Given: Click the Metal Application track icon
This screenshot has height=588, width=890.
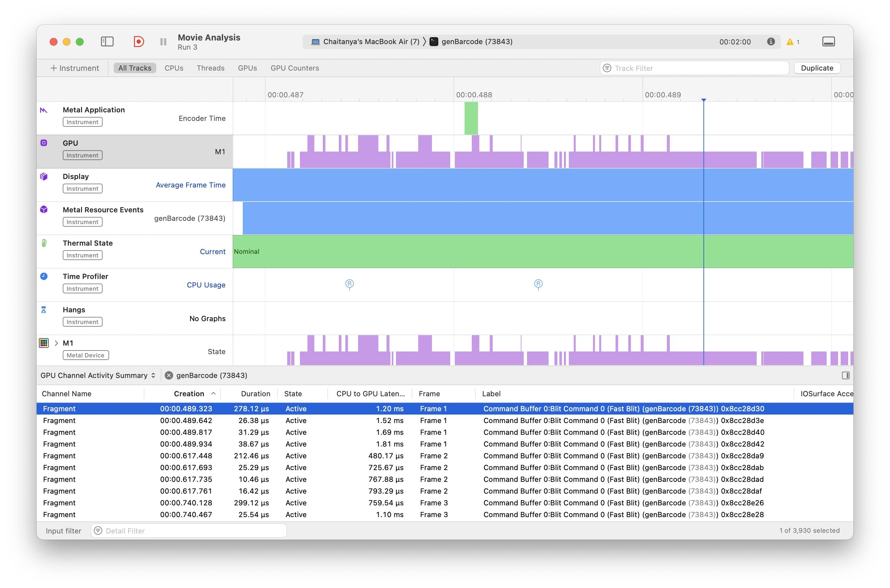Looking at the screenshot, I should (44, 110).
